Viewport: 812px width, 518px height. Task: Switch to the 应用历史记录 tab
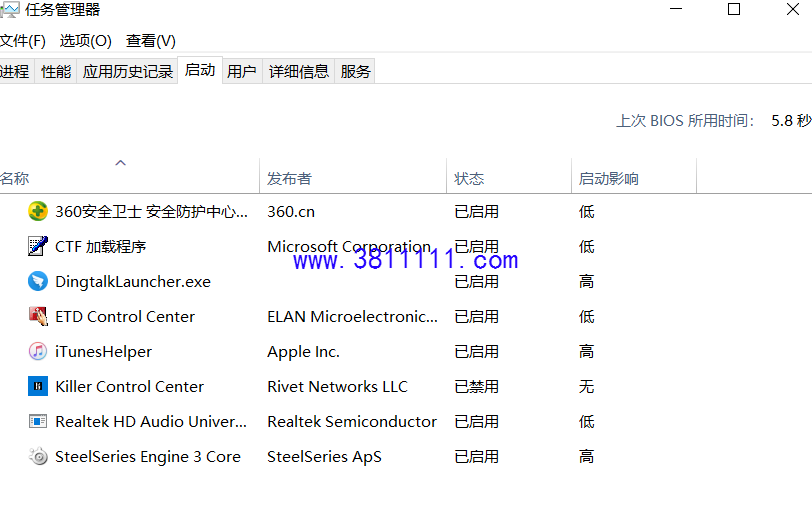(127, 71)
